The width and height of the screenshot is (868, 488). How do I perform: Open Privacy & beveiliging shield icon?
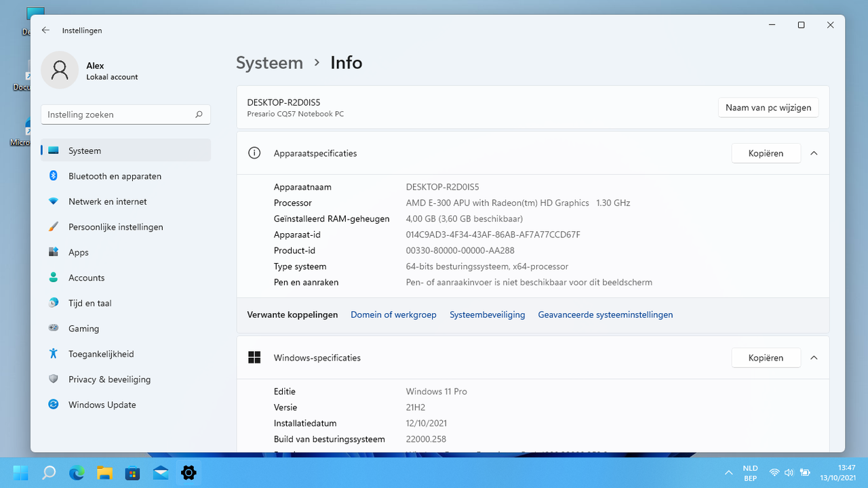(54, 380)
